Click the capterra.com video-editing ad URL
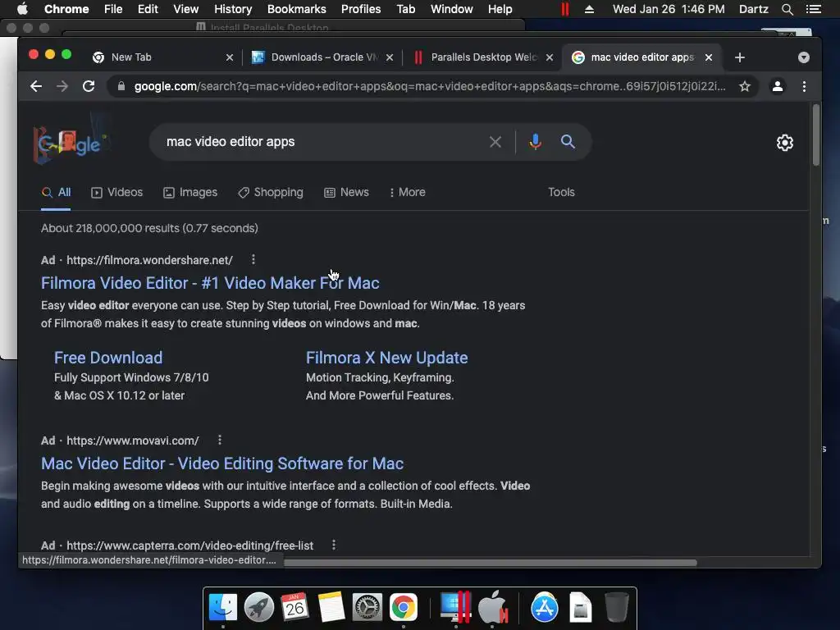This screenshot has height=630, width=840. click(x=189, y=546)
